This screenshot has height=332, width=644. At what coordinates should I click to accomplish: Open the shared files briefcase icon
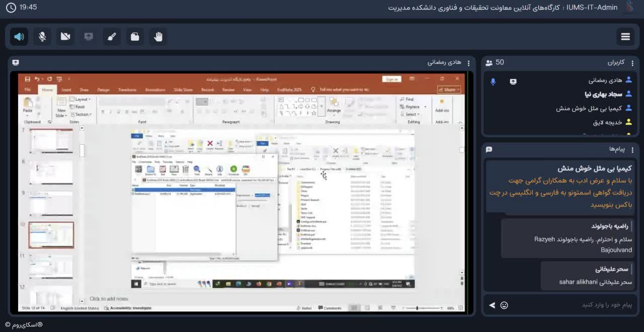(x=135, y=36)
